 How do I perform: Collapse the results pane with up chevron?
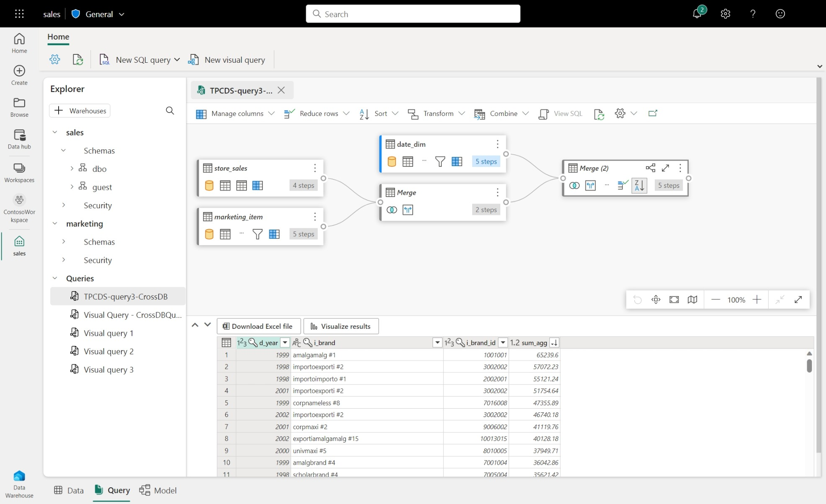195,325
